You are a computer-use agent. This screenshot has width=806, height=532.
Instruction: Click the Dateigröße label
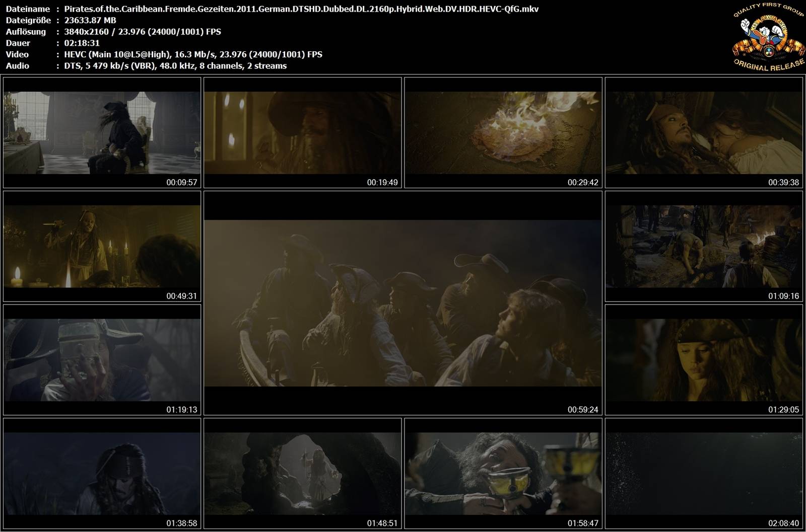[28, 20]
